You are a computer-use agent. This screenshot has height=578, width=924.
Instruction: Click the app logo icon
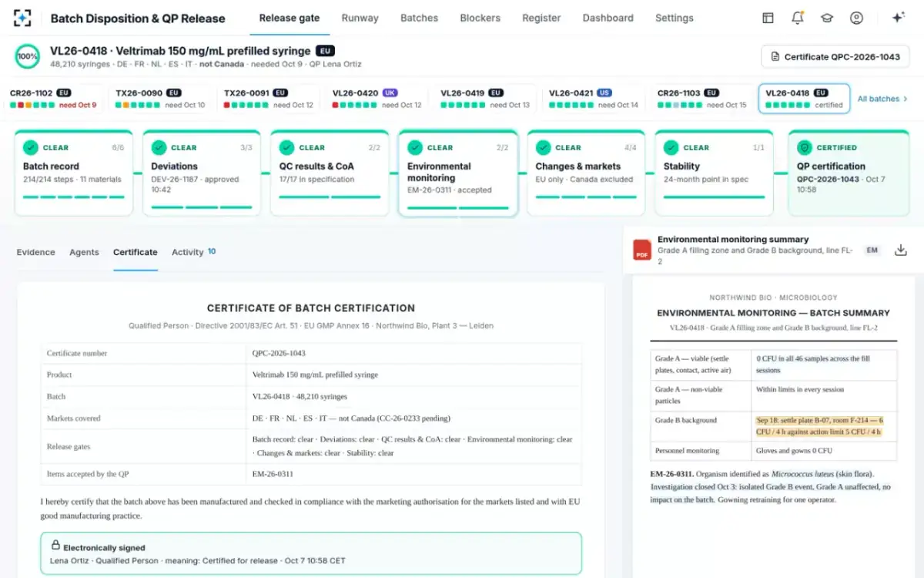[x=23, y=18]
